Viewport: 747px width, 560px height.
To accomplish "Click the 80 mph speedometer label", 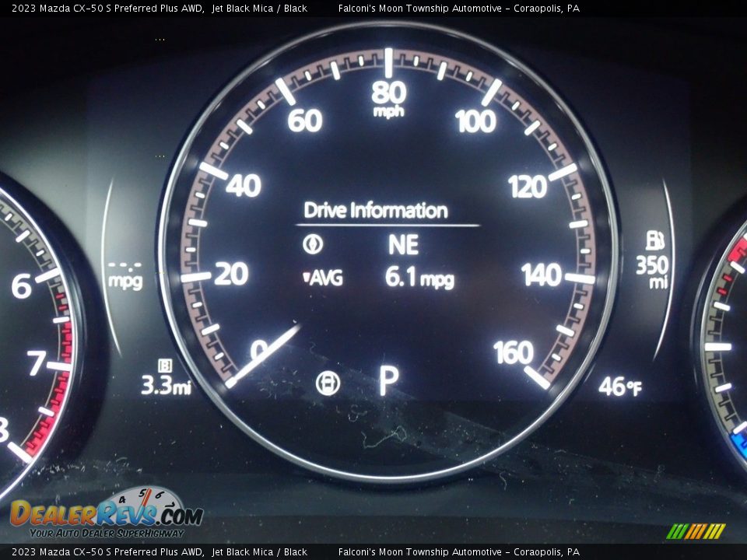I will tap(389, 99).
